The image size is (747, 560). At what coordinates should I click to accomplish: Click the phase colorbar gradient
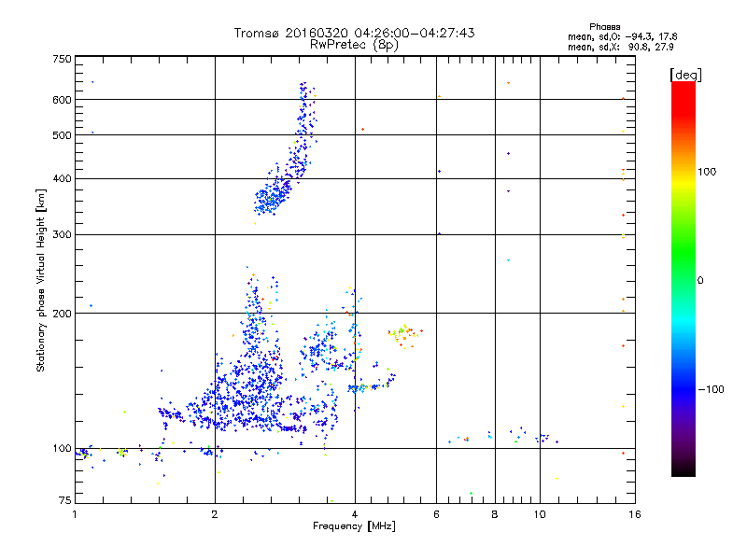[x=684, y=279]
